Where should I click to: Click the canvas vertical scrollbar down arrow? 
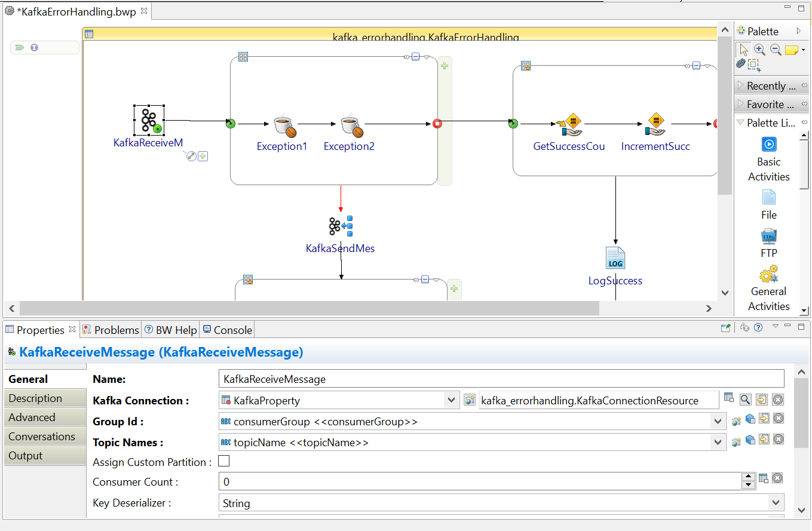[725, 293]
